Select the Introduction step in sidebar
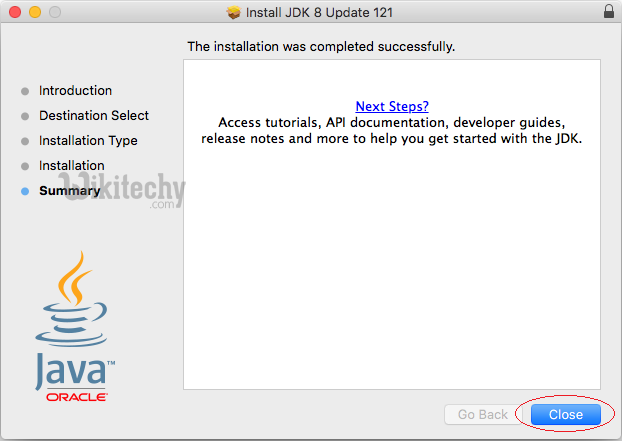This screenshot has width=622, height=441. [x=75, y=91]
